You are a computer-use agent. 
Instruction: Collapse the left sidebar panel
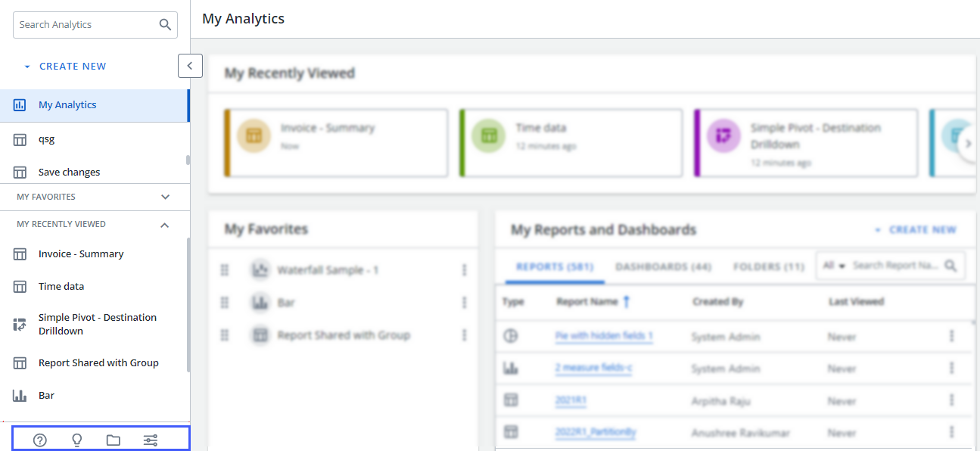190,66
